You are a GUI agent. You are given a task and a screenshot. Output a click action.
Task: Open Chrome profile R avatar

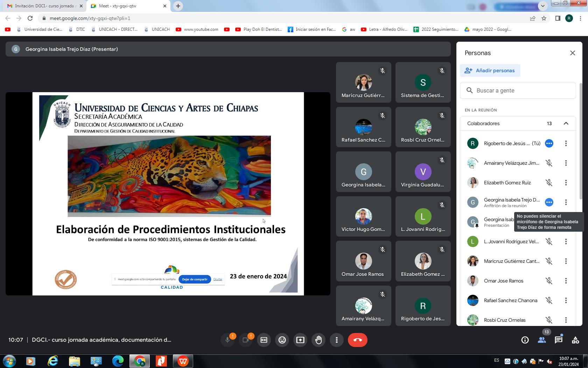(569, 18)
